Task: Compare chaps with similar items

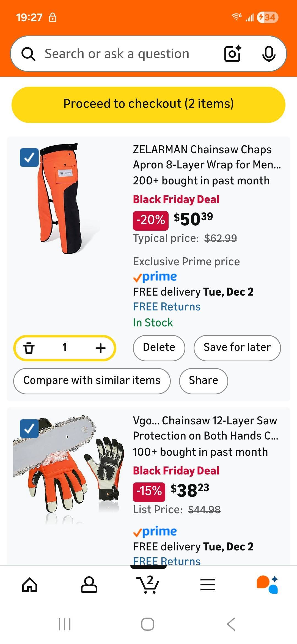Action: pos(92,381)
